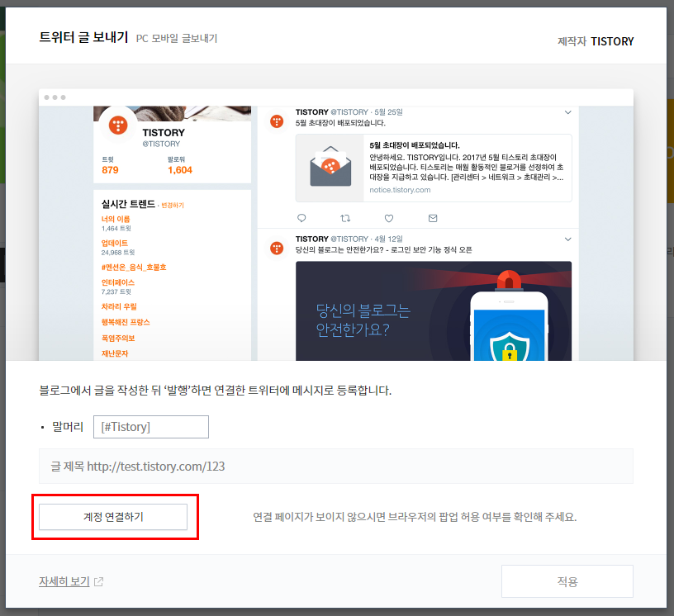This screenshot has height=616, width=674.
Task: Click the 계정 연결하기 button
Action: click(x=113, y=517)
